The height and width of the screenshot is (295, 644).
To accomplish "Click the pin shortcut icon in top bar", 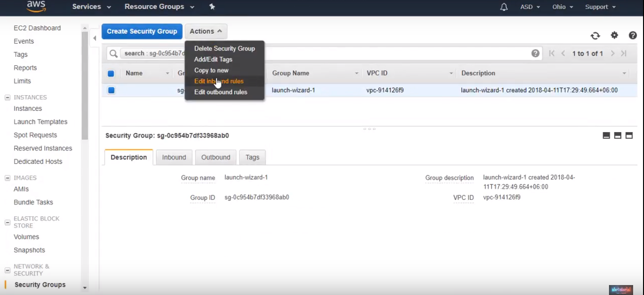I will (x=212, y=7).
